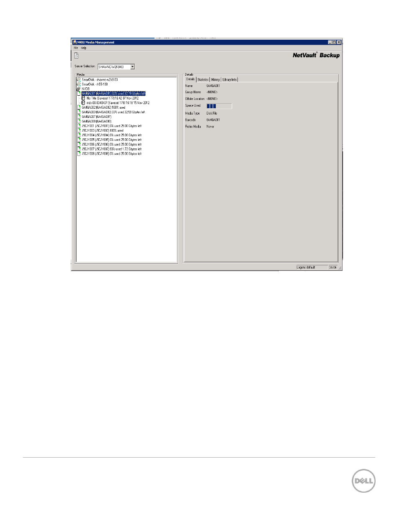Screen dimensions: 399x532
Task: Select media J5CJY003 100% used
Action: (x=102, y=130)
